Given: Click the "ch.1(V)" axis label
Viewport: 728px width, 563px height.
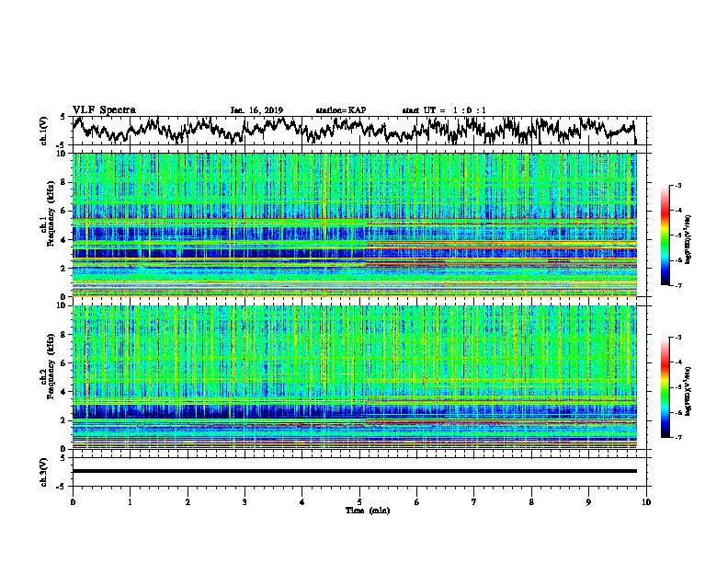Looking at the screenshot, I should [x=44, y=131].
